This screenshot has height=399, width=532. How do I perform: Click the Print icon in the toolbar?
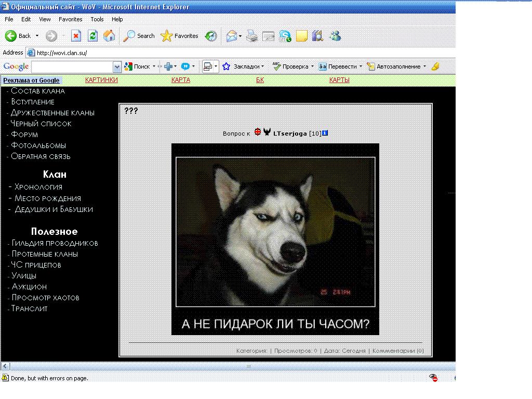tap(252, 36)
